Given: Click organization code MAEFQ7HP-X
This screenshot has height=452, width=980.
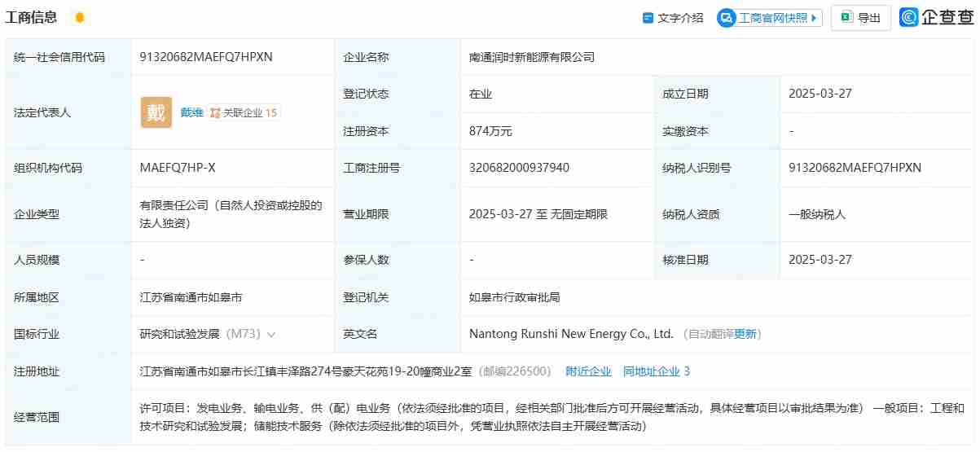Looking at the screenshot, I should 178,168.
